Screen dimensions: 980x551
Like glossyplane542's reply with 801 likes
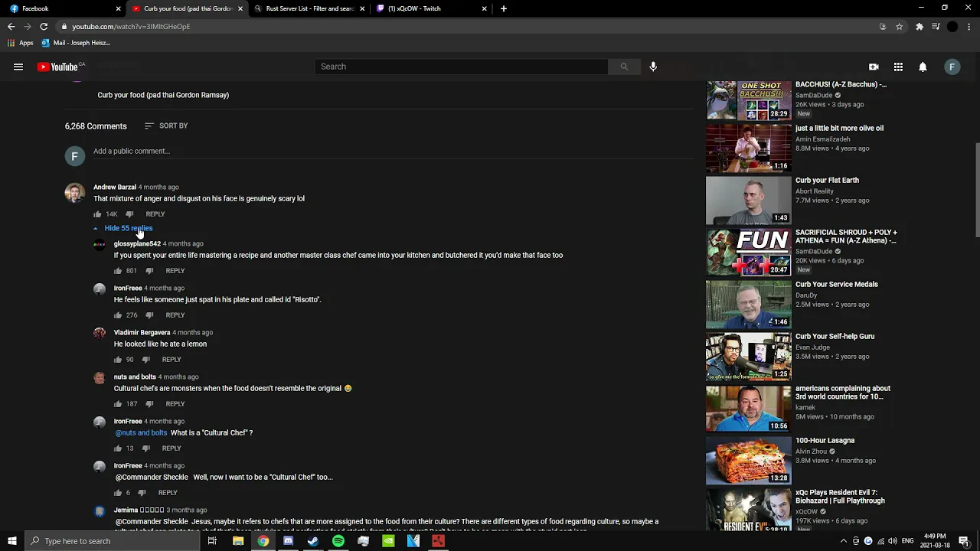tap(118, 271)
